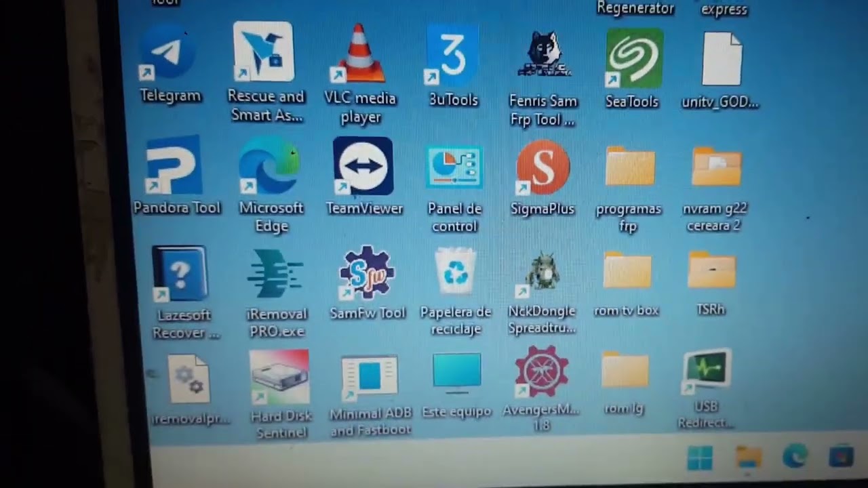Open Microsoft Store from the taskbar
The image size is (868, 488).
point(842,457)
